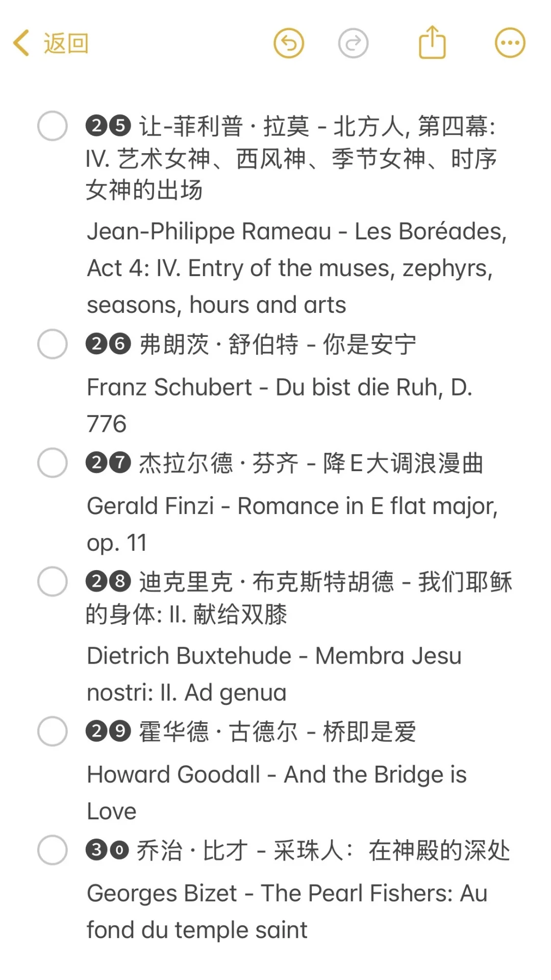Check off item 26 Schubert Du bist die Ruh
This screenshot has height=980, width=551.
click(x=53, y=344)
